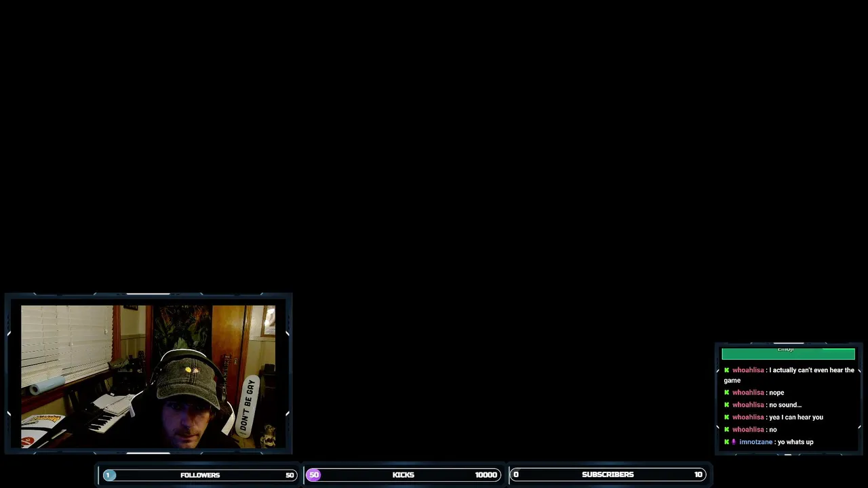
Task: Click the streamer webcam feed
Action: point(148,377)
